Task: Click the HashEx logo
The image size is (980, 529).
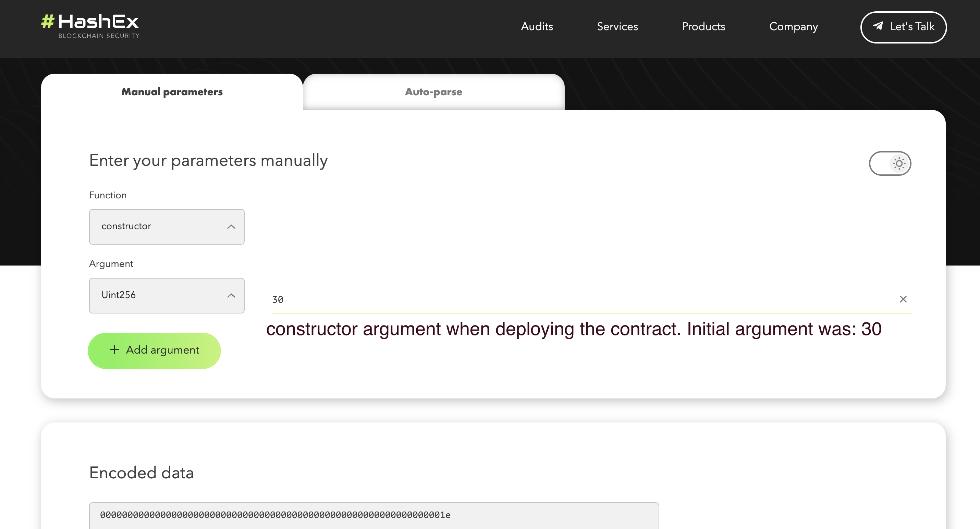Action: click(x=90, y=26)
